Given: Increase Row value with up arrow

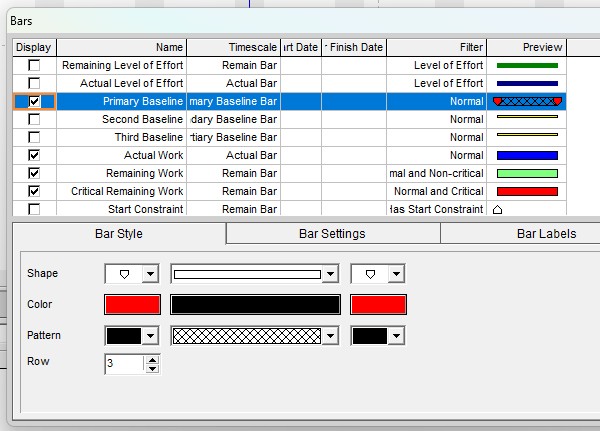Looking at the screenshot, I should pos(152,360).
